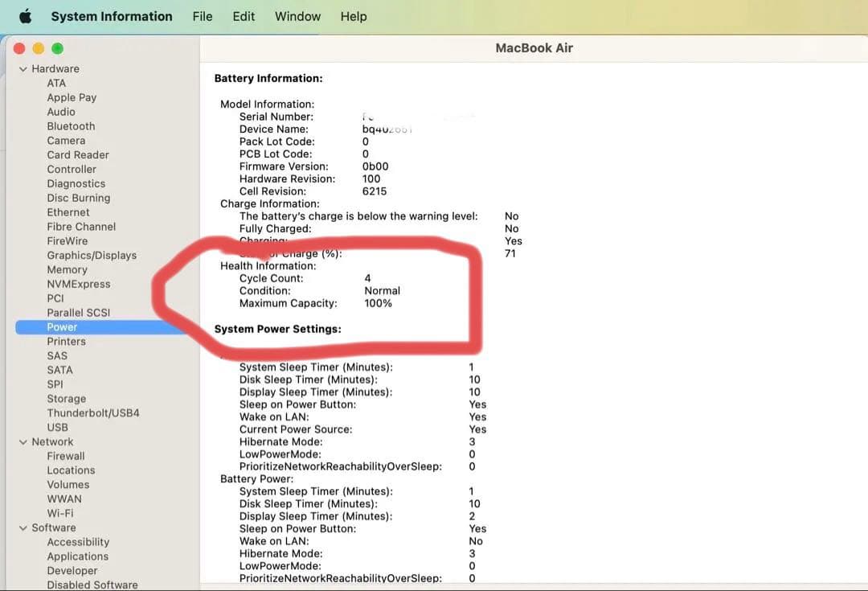Select Power in the sidebar
Image resolution: width=868 pixels, height=591 pixels.
click(62, 327)
